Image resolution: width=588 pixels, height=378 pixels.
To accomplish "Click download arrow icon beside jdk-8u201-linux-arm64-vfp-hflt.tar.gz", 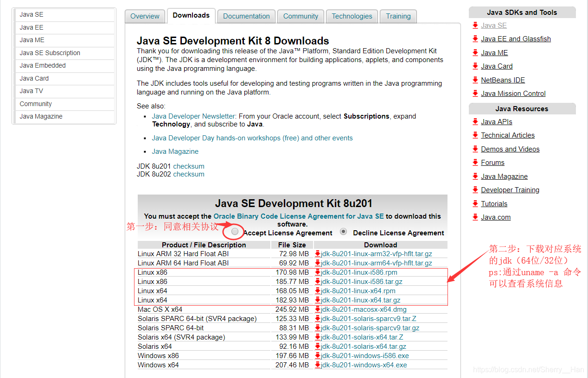I will pos(318,263).
